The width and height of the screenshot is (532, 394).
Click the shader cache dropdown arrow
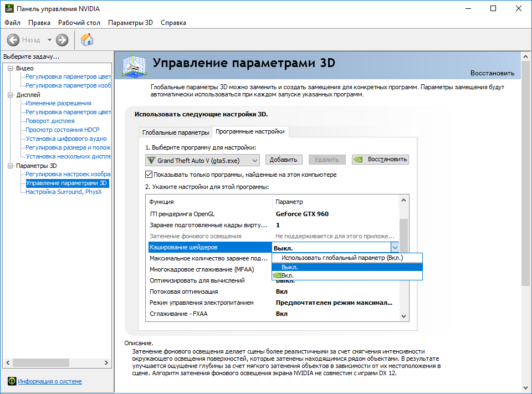(395, 247)
